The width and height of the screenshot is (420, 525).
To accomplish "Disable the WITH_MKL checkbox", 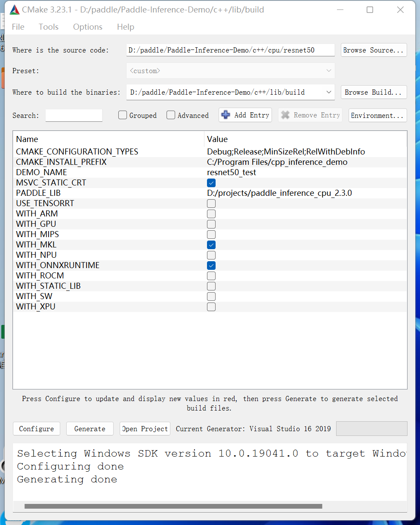I will pyautogui.click(x=211, y=244).
